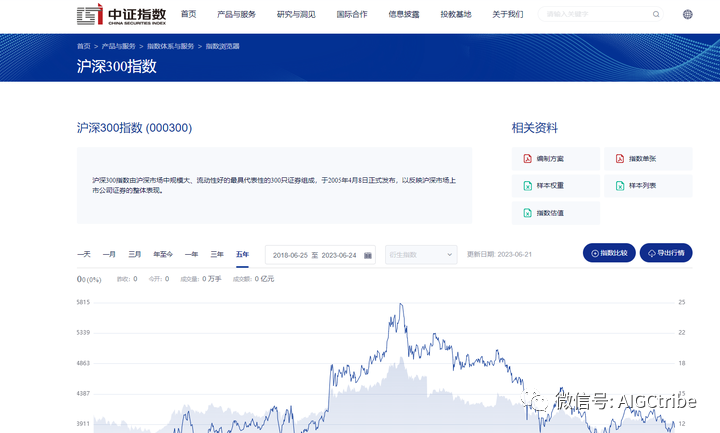Viewport: 720px width, 433px height.
Task: Download the 指数单张 document
Action: tap(648, 159)
